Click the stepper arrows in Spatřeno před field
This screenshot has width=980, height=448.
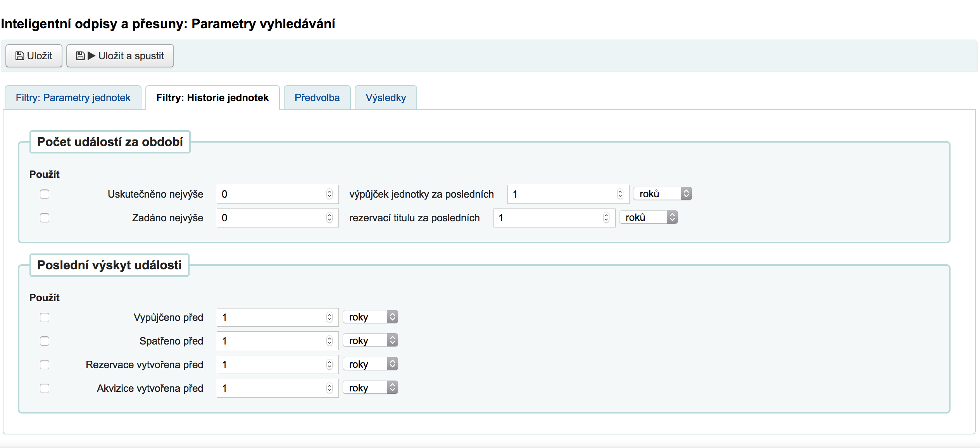[330, 341]
